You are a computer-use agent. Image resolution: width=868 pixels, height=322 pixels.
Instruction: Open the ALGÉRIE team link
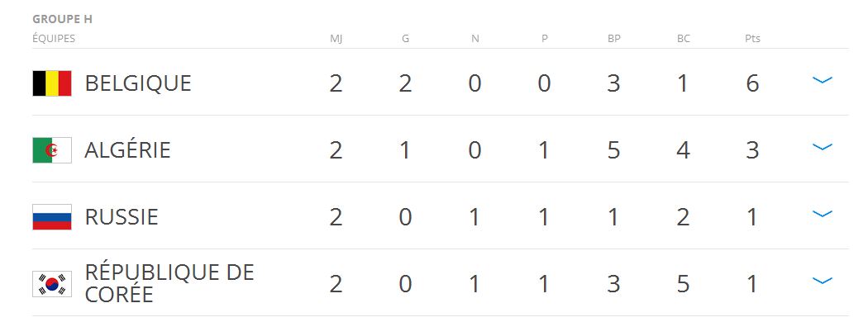[x=127, y=150]
